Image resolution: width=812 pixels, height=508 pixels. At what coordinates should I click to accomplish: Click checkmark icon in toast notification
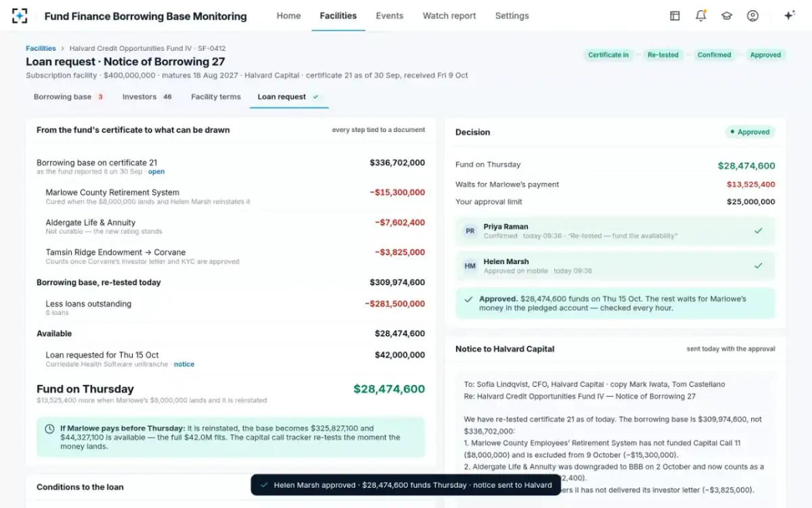click(x=265, y=485)
